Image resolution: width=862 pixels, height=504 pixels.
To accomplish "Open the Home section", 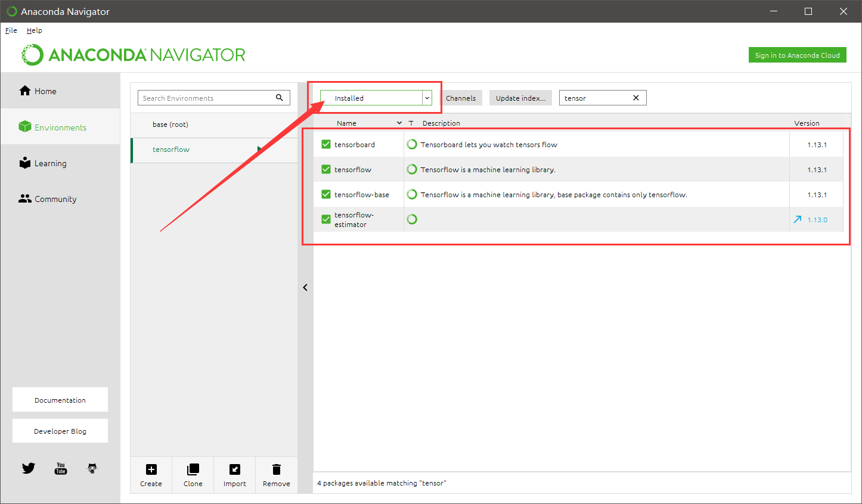I will [60, 91].
